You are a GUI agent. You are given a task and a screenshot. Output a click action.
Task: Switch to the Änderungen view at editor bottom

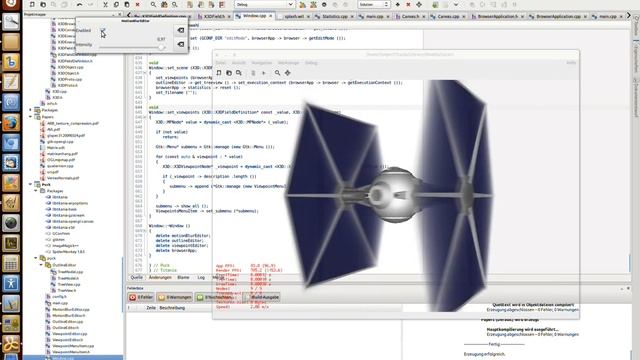tap(160, 278)
